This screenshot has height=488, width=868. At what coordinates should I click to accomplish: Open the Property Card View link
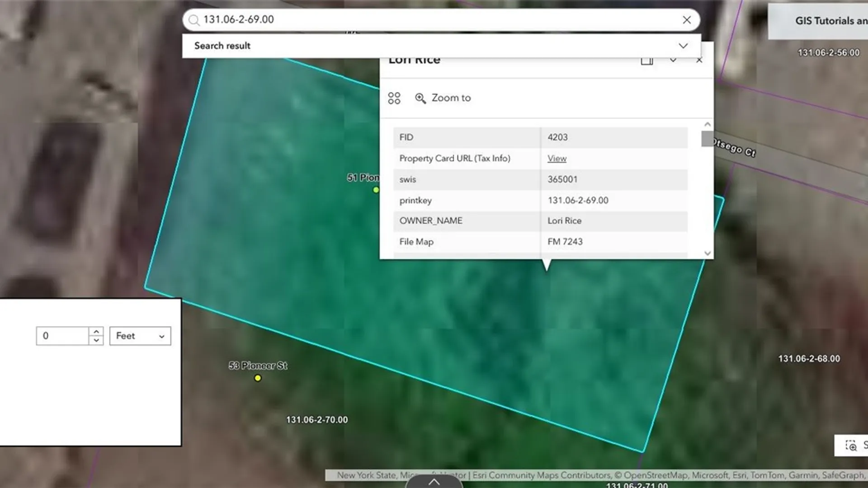(x=557, y=159)
